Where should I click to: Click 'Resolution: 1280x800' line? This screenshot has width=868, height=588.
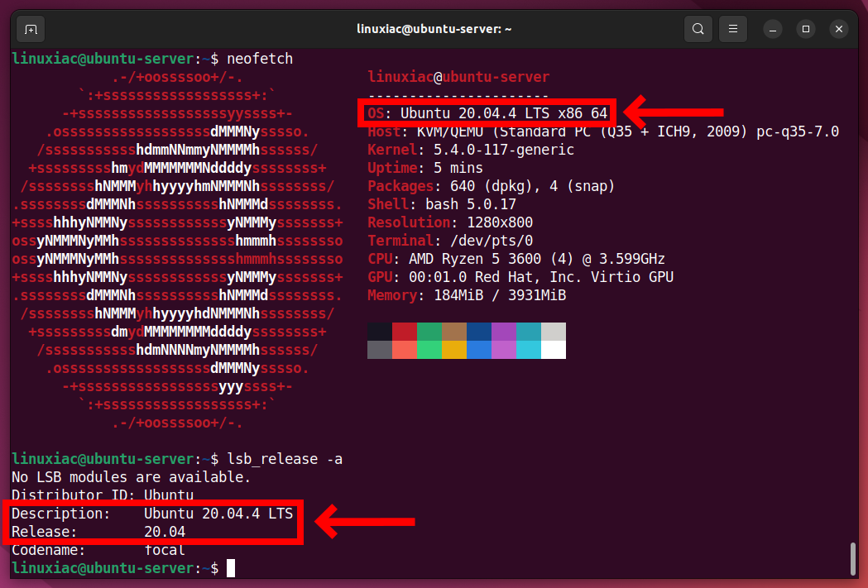[450, 222]
